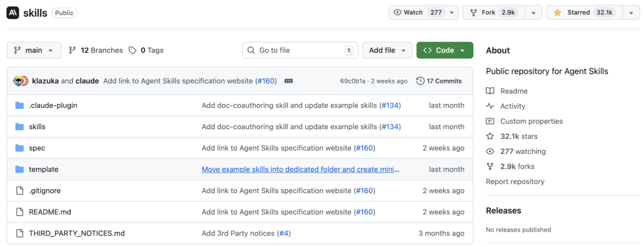View the 0 Tags page

pos(146,51)
